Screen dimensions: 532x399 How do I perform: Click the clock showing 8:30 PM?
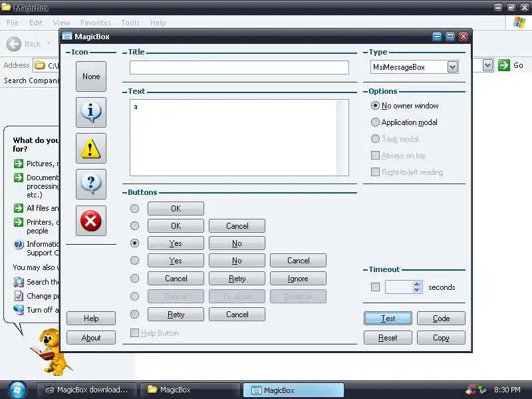pos(507,390)
